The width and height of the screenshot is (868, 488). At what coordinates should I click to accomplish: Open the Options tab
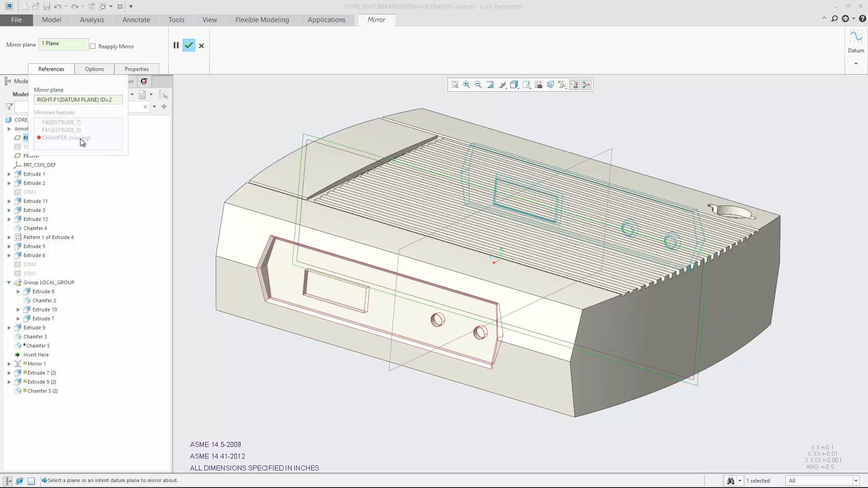(94, 69)
